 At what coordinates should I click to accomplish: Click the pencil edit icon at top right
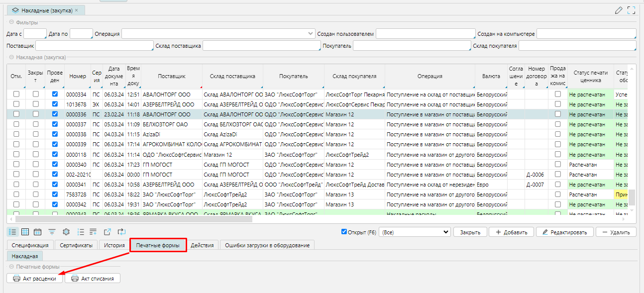click(619, 10)
